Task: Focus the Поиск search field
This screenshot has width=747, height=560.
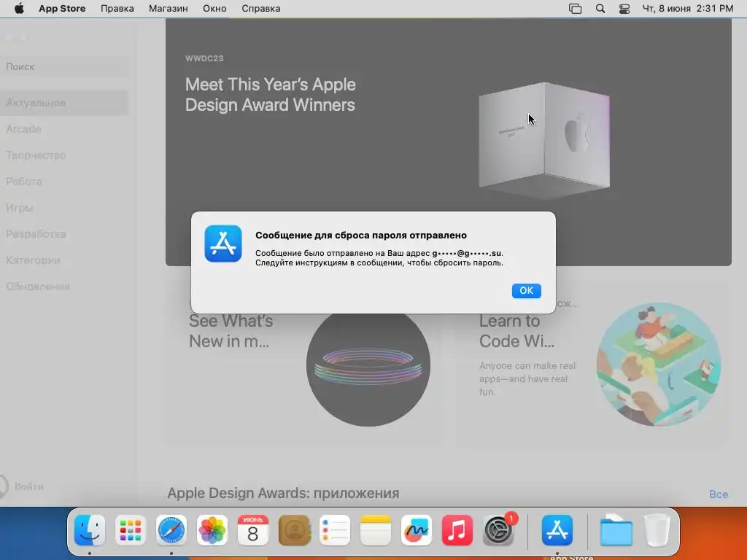Action: tap(64, 66)
